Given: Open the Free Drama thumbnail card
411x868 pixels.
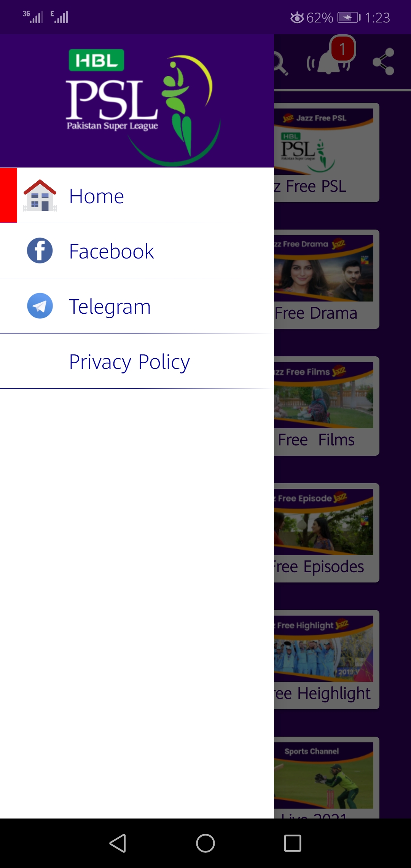Looking at the screenshot, I should [327, 279].
